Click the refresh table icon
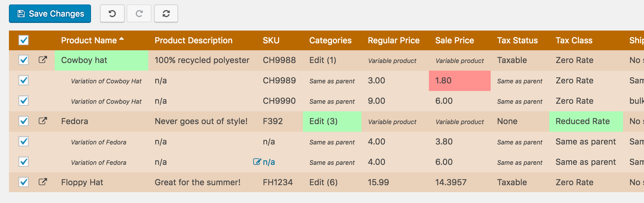This screenshot has width=644, height=203. coord(166,14)
